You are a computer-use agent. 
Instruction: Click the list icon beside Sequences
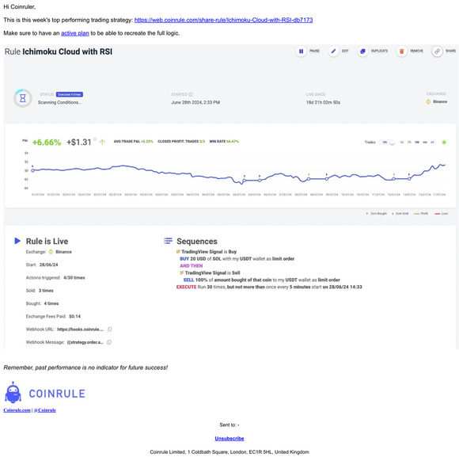point(168,241)
